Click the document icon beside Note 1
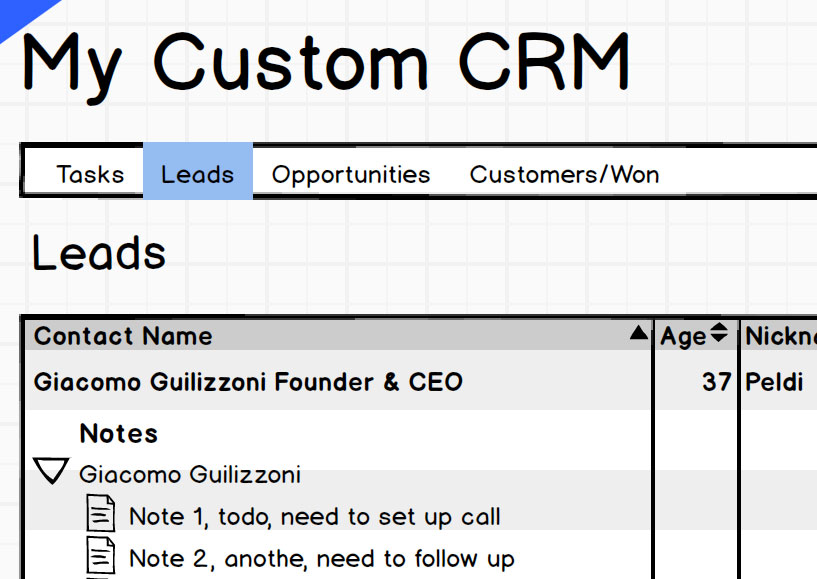 point(100,516)
